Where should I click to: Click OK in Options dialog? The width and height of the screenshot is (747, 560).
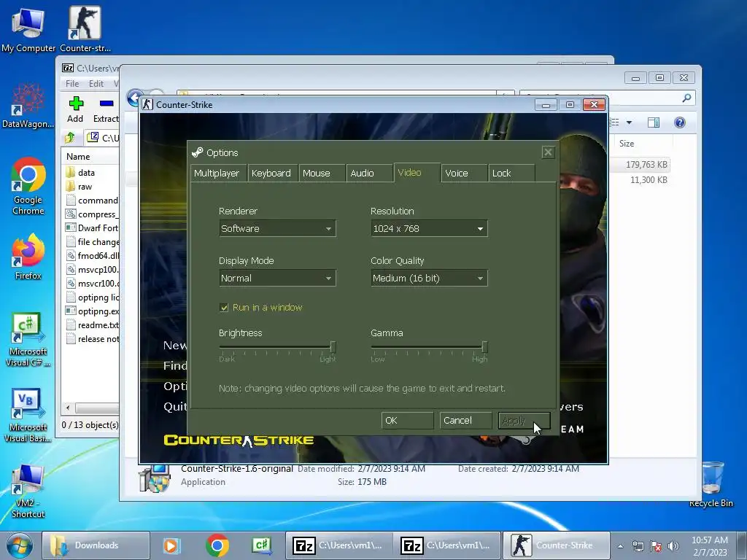click(x=407, y=421)
